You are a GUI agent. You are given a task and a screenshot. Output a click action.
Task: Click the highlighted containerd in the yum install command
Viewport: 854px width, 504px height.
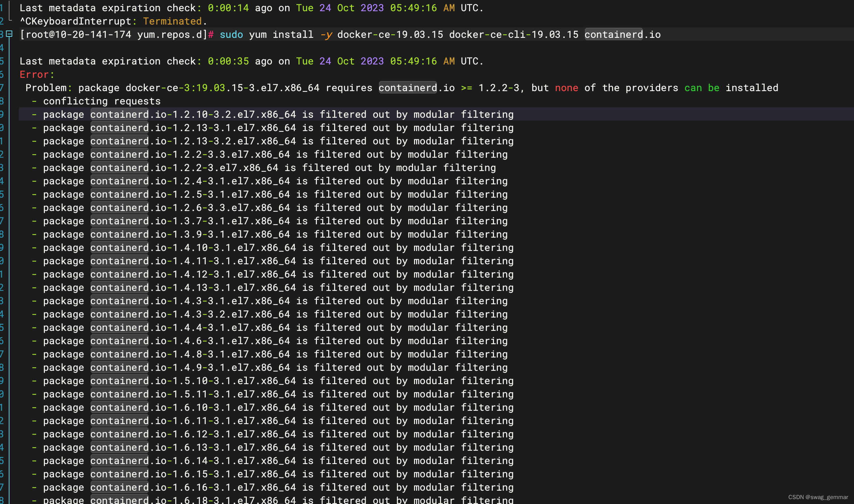[x=613, y=34]
